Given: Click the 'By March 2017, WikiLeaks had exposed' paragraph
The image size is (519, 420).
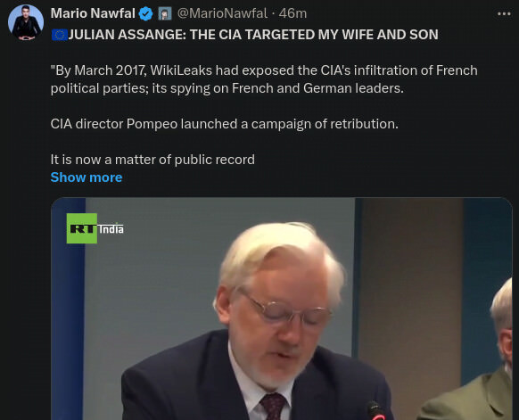Looking at the screenshot, I should [x=264, y=79].
